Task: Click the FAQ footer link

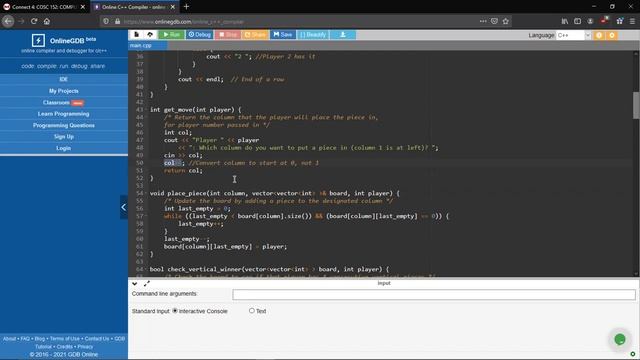Action: 25,339
